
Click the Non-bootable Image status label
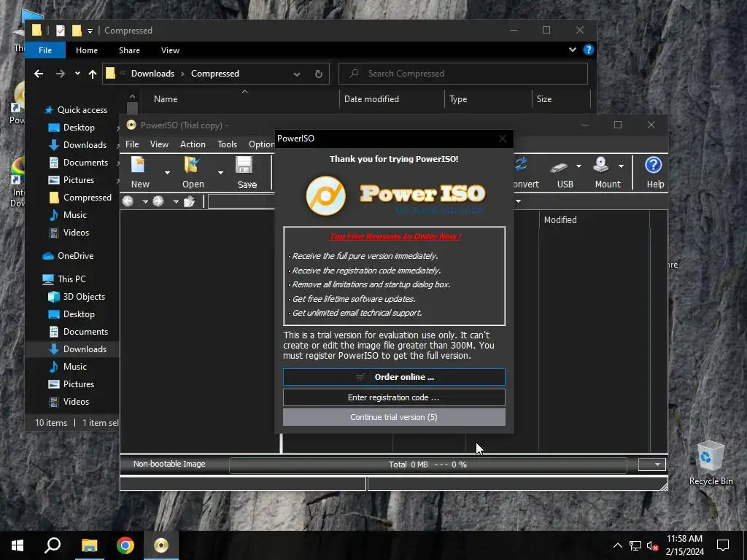tap(169, 464)
